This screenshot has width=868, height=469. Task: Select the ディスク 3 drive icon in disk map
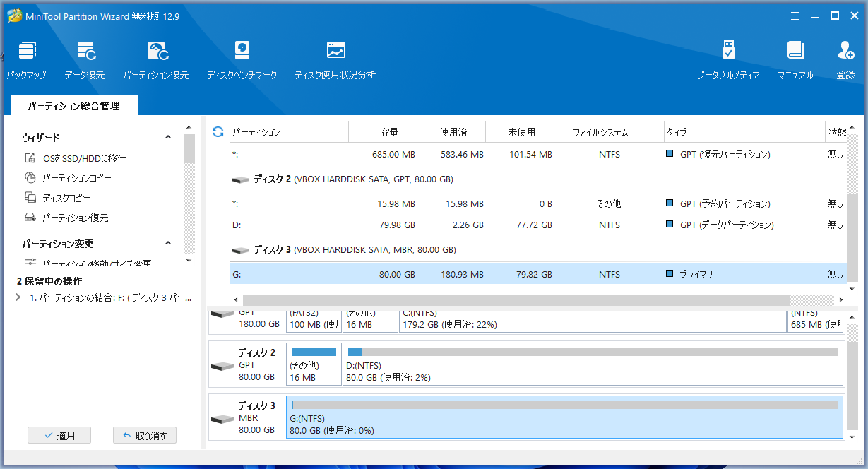click(x=222, y=419)
